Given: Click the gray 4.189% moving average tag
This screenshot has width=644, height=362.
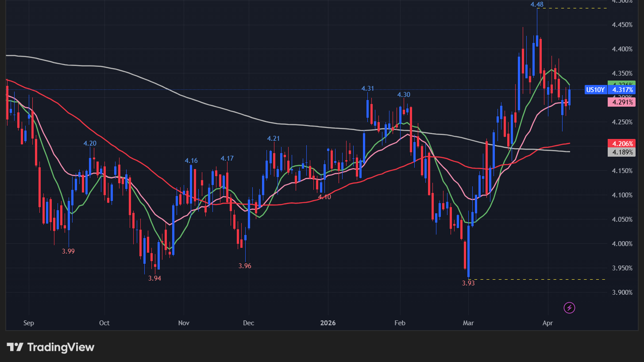Looking at the screenshot, I should pyautogui.click(x=622, y=152).
